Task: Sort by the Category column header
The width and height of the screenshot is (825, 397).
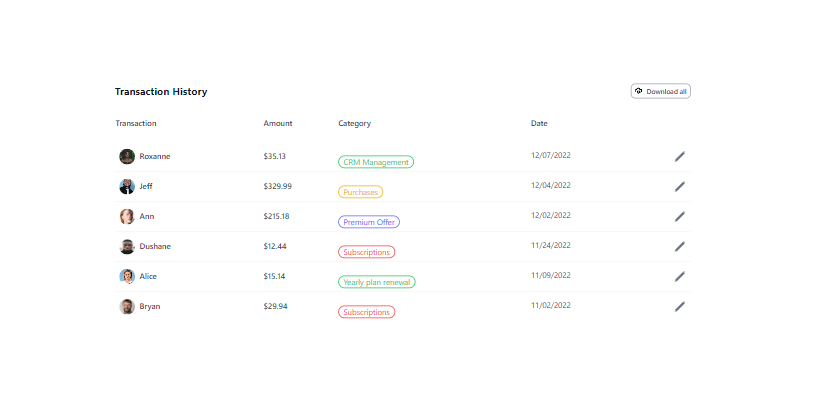Action: click(354, 124)
